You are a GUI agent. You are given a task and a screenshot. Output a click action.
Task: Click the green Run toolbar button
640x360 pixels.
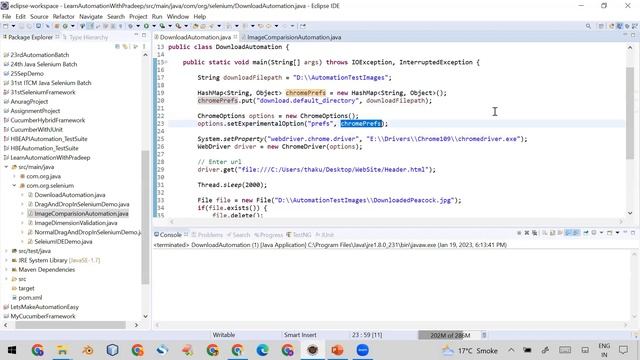[146, 26]
